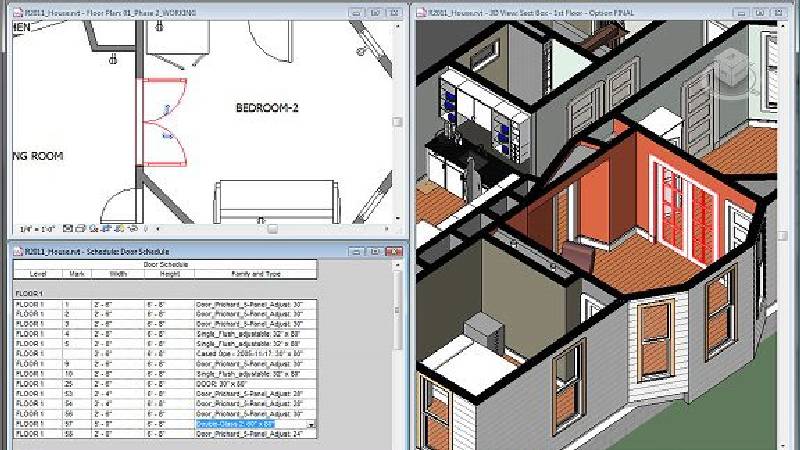Click the Height column header
Image resolution: width=800 pixels, height=450 pixels.
[169, 274]
